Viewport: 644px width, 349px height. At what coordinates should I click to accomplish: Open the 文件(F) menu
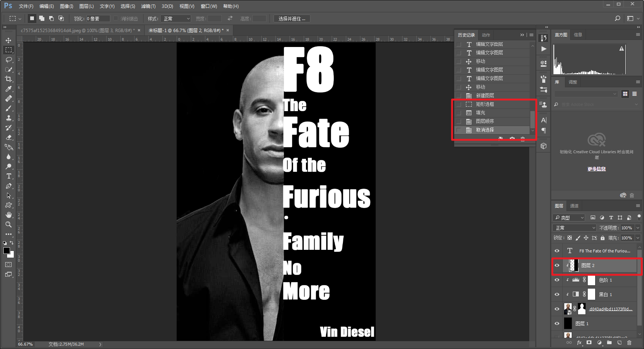[x=26, y=6]
